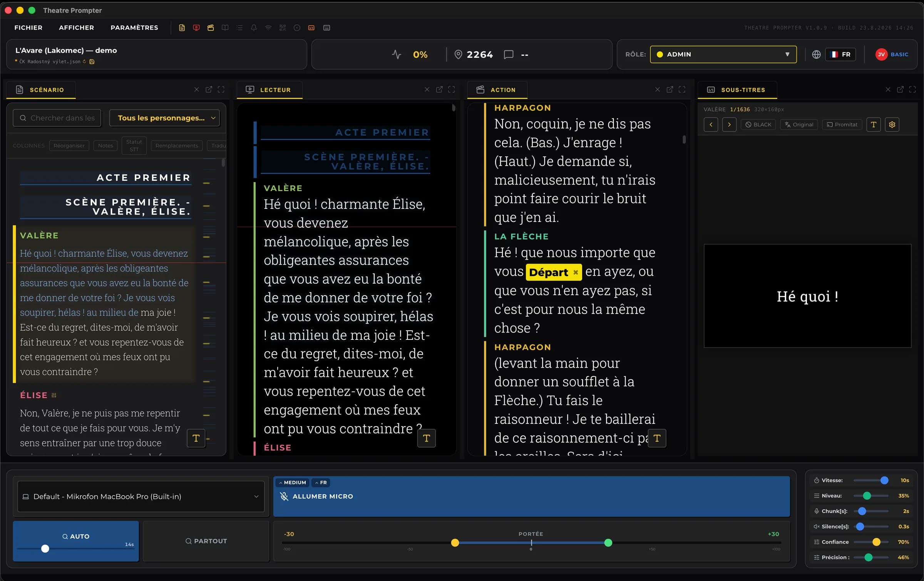The image size is (924, 581).
Task: Click the wifi signal toolbar icon
Action: click(268, 28)
